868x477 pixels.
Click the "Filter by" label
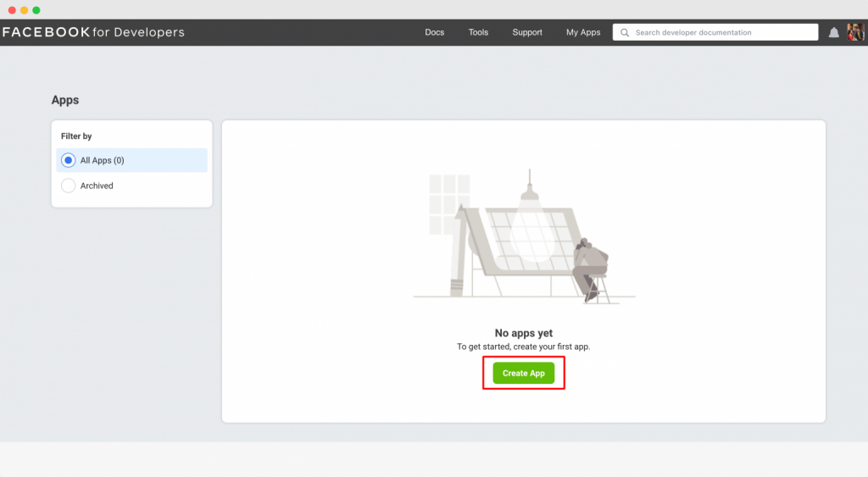coord(76,136)
